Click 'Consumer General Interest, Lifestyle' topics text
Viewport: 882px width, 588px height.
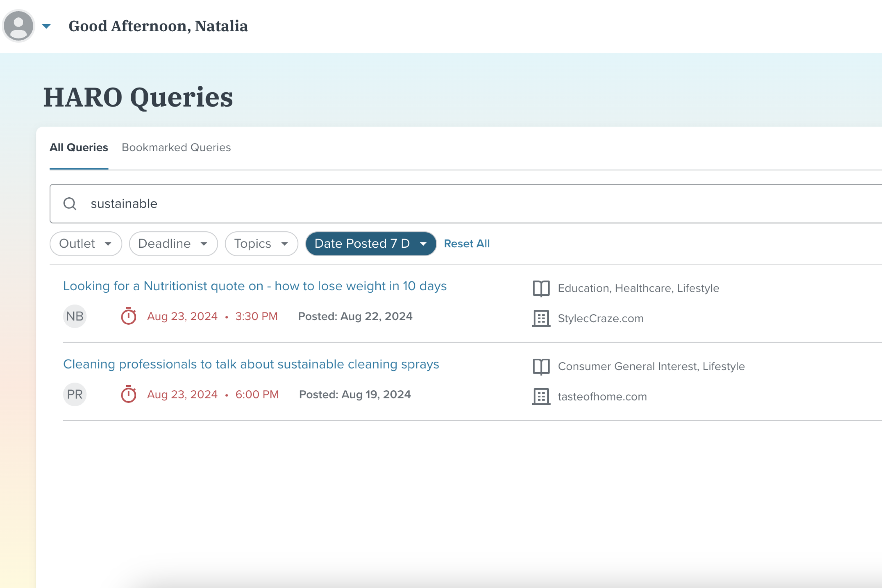[x=651, y=366]
